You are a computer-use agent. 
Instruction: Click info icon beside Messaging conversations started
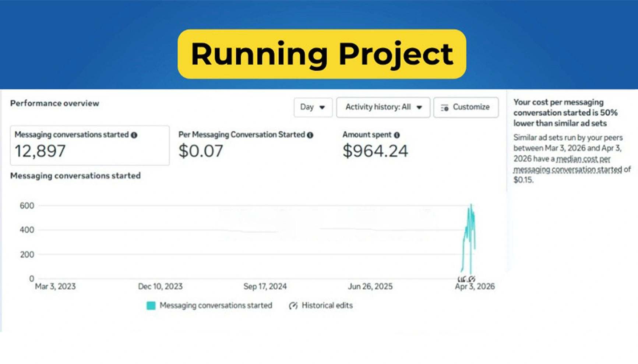[x=134, y=135]
